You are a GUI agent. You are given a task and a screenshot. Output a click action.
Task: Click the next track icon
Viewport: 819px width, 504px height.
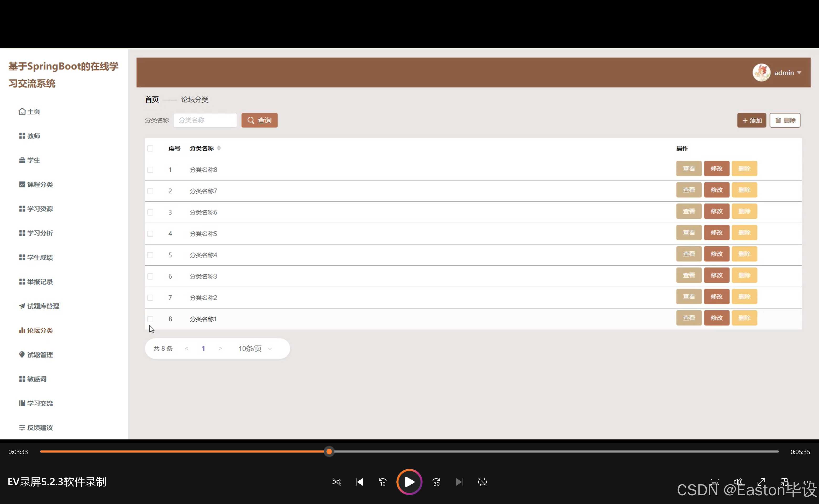pos(459,482)
